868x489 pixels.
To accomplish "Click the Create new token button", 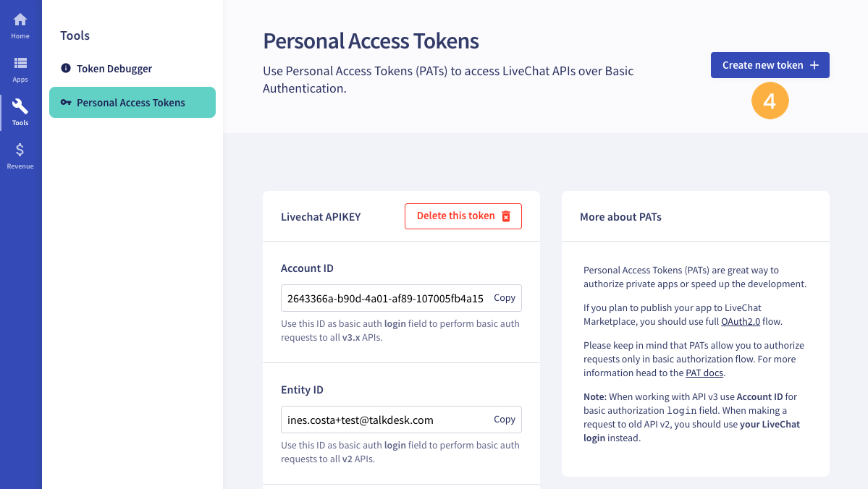I will pos(770,65).
